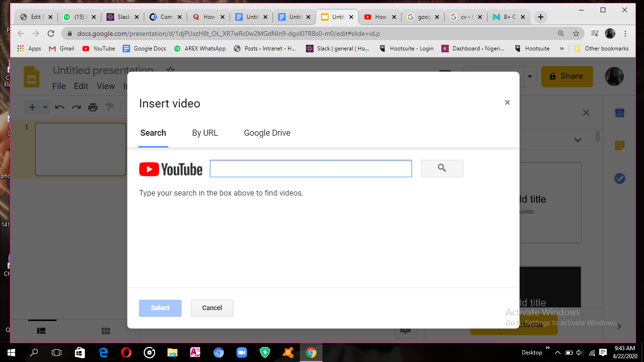The width and height of the screenshot is (644, 362).
Task: Open the Windows Start menu
Action: click(x=11, y=352)
